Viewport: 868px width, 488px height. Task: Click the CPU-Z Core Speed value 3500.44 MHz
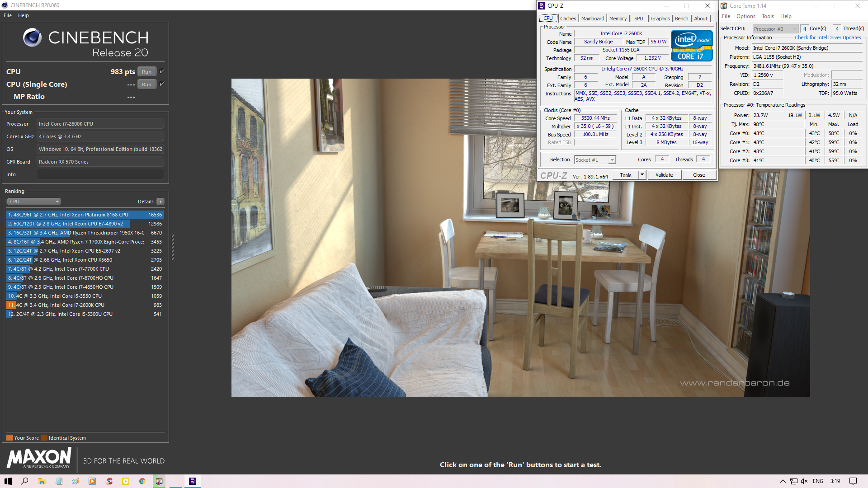coord(595,118)
